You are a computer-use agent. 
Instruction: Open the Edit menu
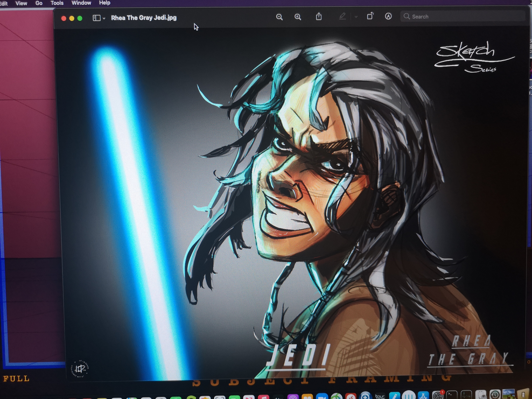(x=4, y=4)
